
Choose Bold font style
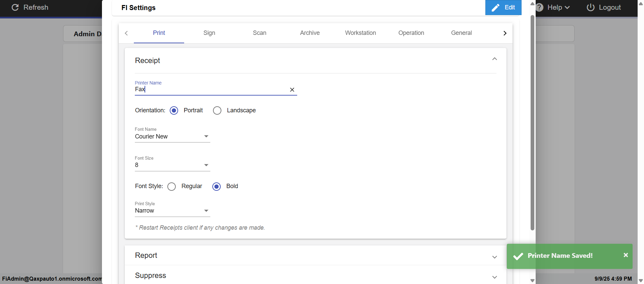216,186
